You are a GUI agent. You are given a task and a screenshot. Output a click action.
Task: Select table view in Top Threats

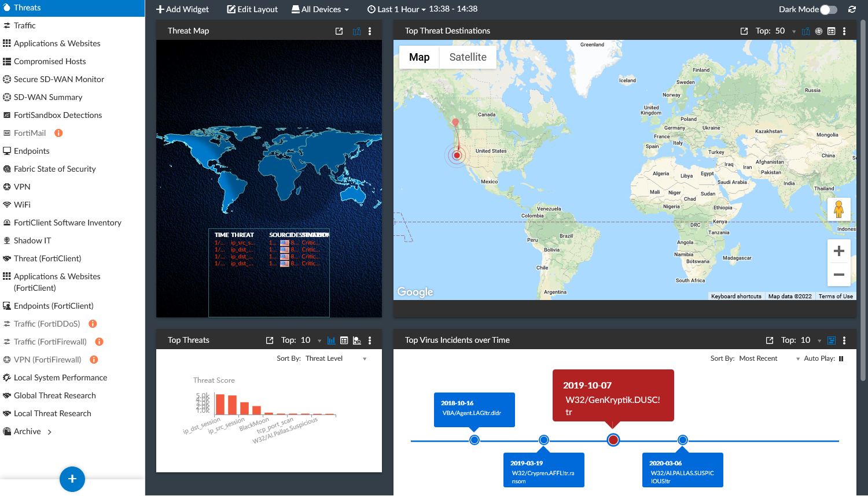[x=344, y=340]
